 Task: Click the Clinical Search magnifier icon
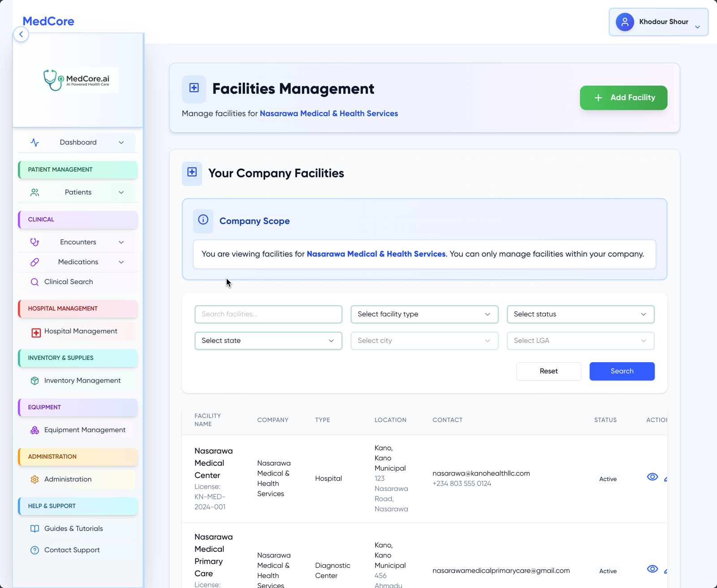tap(35, 282)
